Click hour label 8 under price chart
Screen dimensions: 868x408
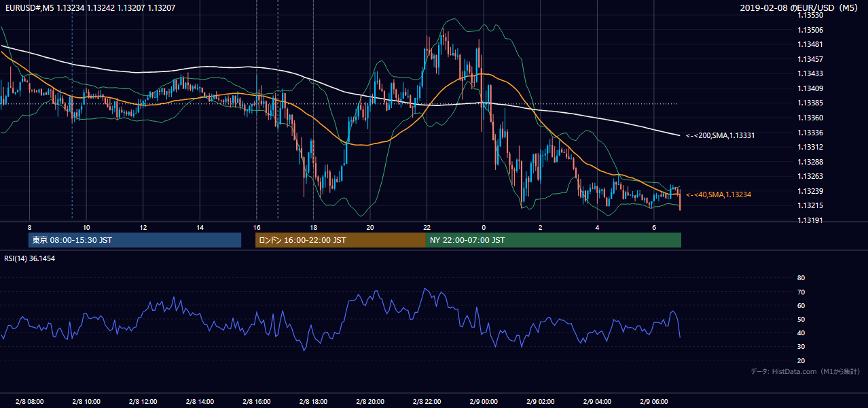pos(29,227)
